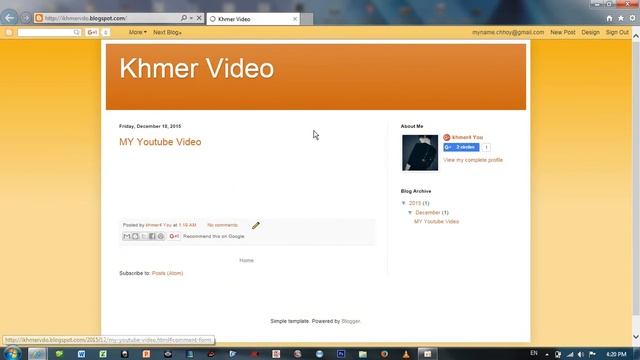Focus the Blogger navbar search box
This screenshot has width=640, height=360.
(x=49, y=32)
